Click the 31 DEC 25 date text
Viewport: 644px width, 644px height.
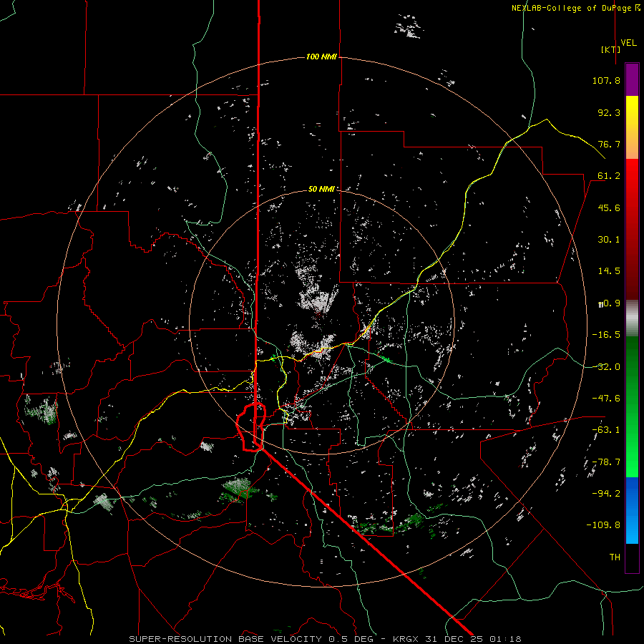pos(453,639)
